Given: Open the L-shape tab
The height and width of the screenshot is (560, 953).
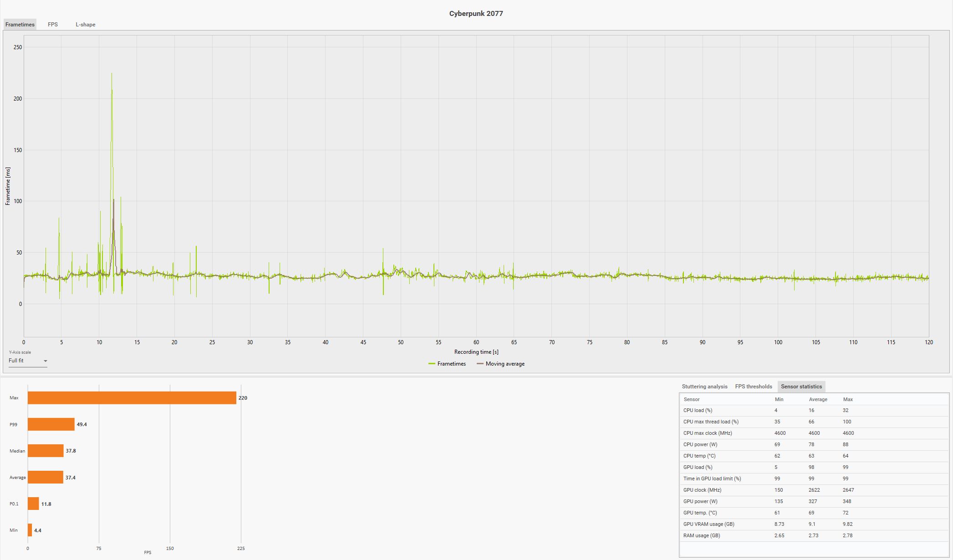Looking at the screenshot, I should point(85,25).
